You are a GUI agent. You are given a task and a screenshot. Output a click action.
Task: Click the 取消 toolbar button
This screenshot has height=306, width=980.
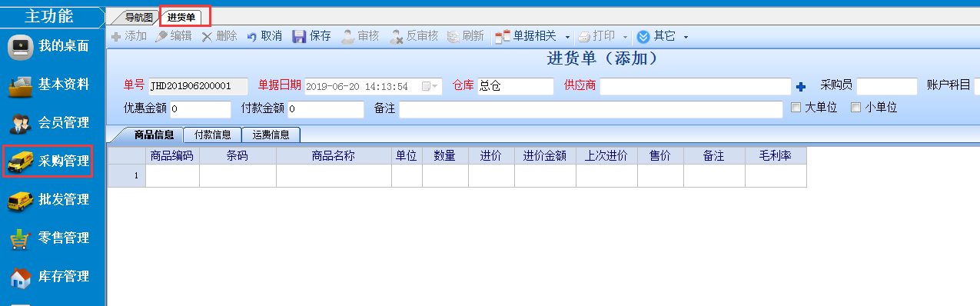264,36
